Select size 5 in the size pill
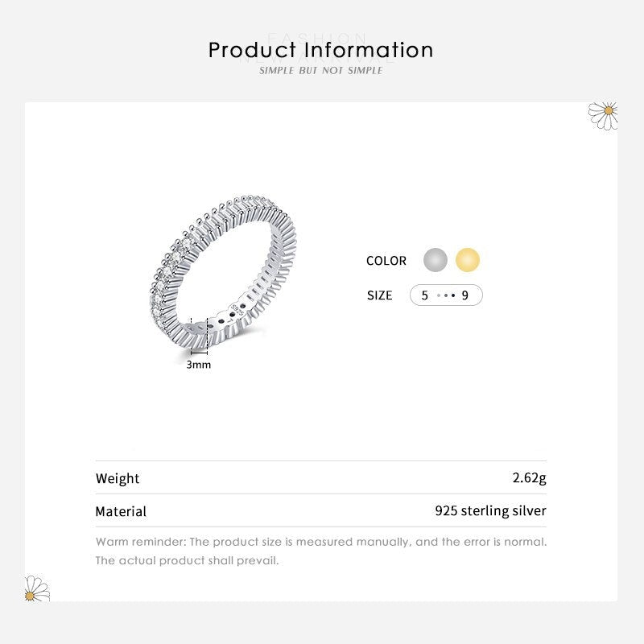The image size is (644, 644). tap(424, 295)
